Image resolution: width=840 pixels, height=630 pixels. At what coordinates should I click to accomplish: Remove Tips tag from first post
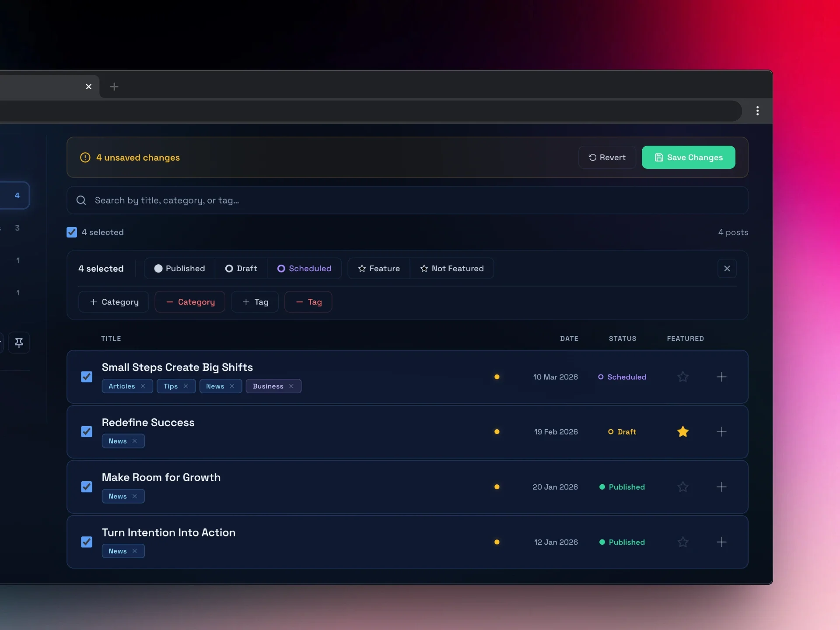[x=186, y=386]
